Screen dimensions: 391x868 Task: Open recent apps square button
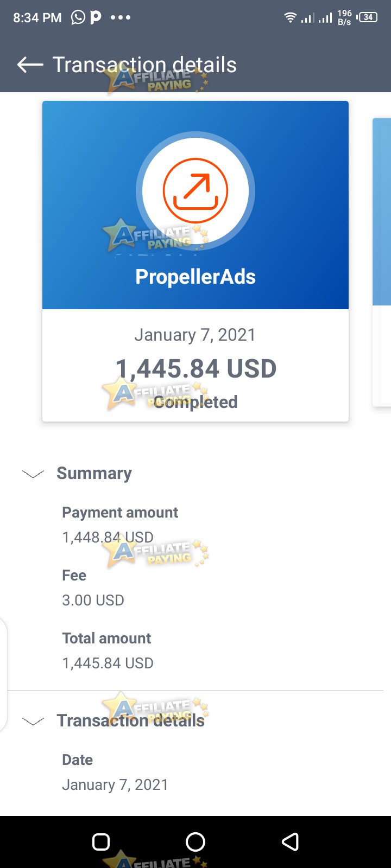point(101,842)
